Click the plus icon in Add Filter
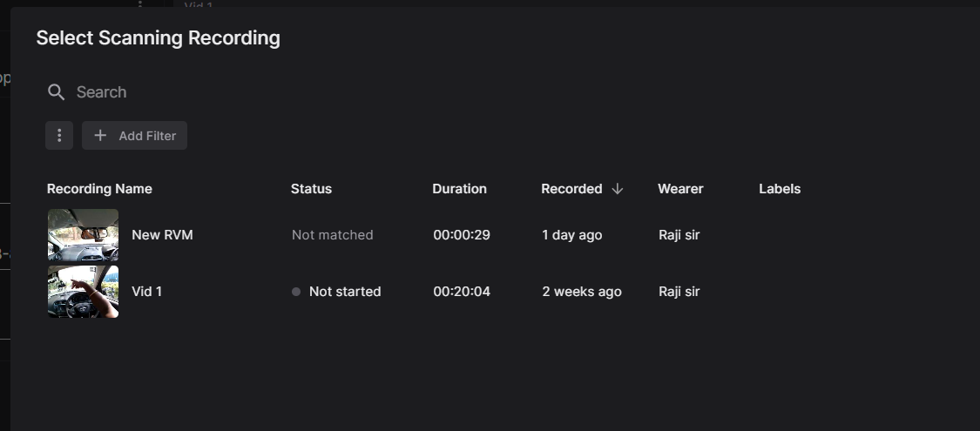The image size is (980, 431). (100, 136)
